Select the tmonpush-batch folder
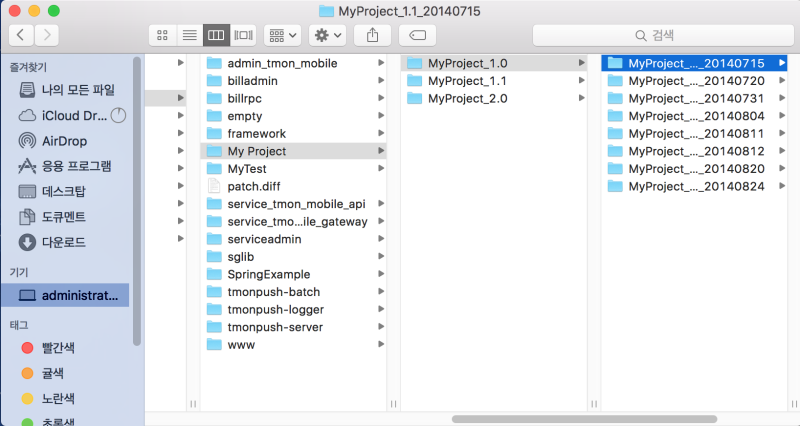Screen dimensions: 800x426 (293, 292)
